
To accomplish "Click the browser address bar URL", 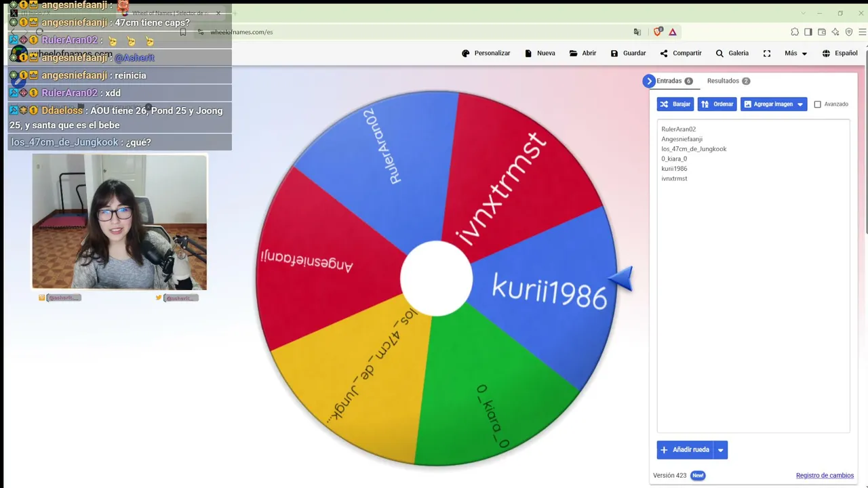I will [241, 32].
